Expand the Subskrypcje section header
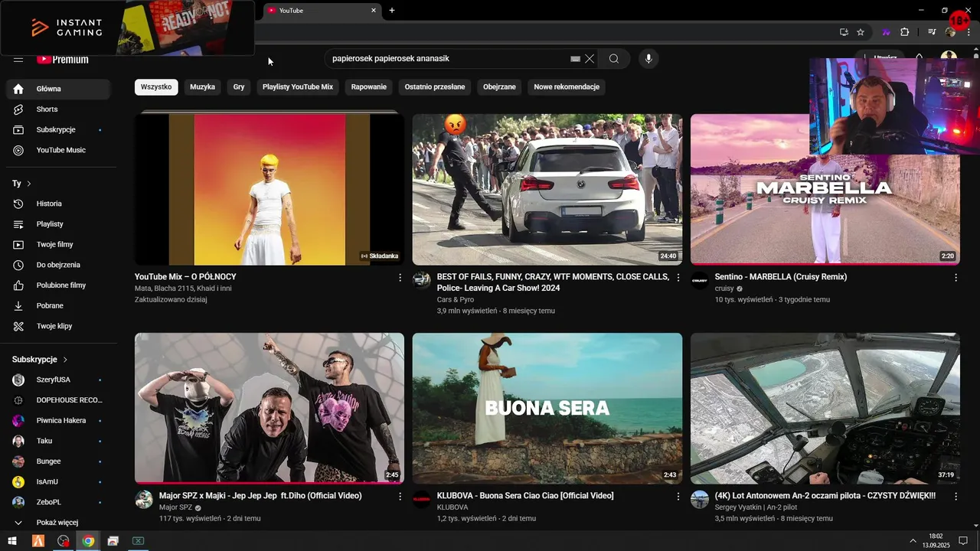The width and height of the screenshot is (980, 551). (x=41, y=360)
